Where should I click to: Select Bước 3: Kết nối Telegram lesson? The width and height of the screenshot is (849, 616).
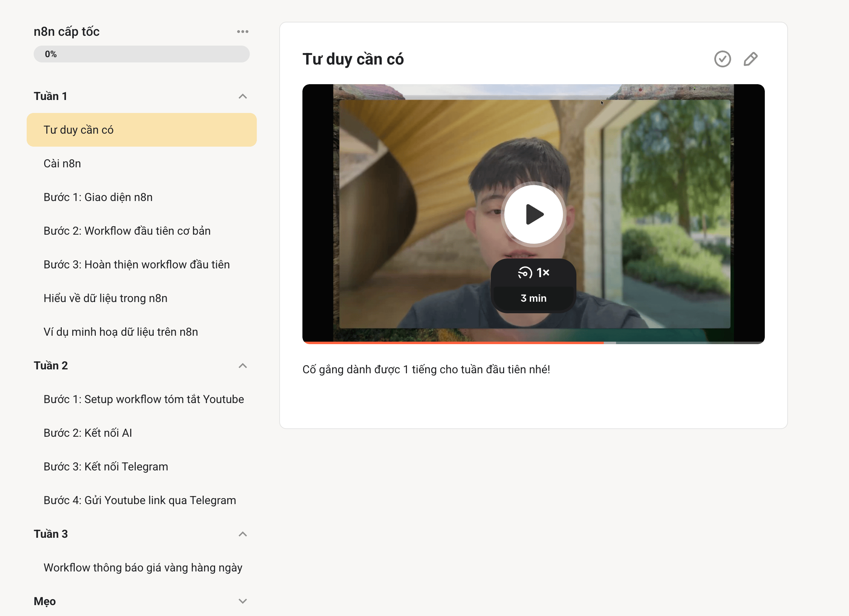click(x=106, y=467)
